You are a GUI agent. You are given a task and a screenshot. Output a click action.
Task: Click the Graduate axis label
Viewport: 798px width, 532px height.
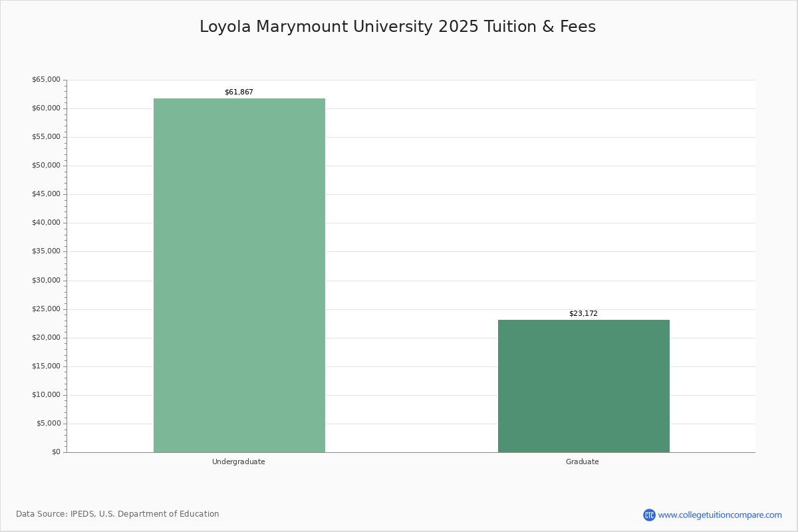pos(582,461)
